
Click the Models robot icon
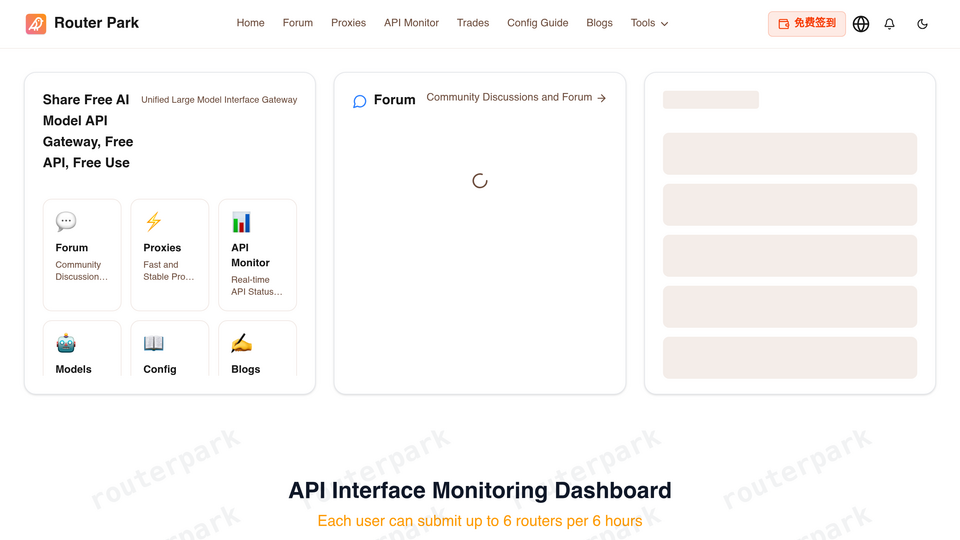66,343
